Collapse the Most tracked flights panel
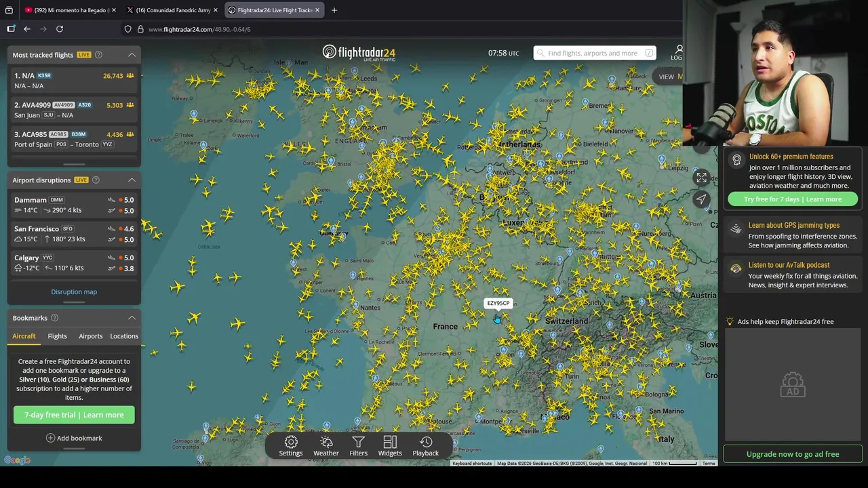Screen dimensions: 868x488 click(x=132, y=55)
